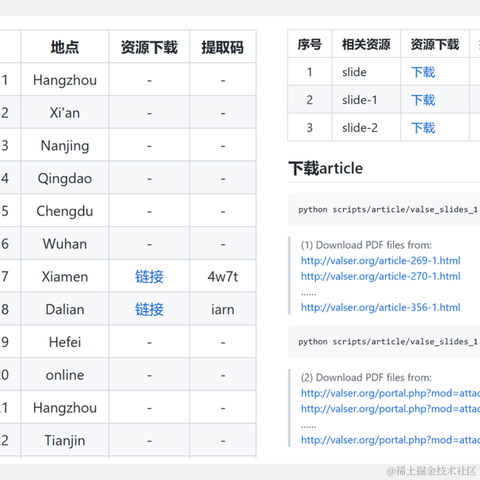This screenshot has height=480, width=480.
Task: Open last portal.php link under section (2)
Action: [390, 440]
